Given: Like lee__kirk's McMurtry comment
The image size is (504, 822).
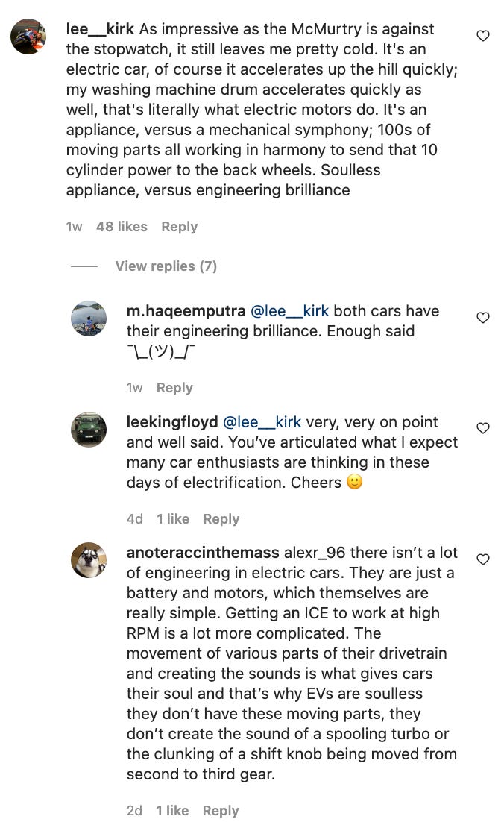Looking at the screenshot, I should click(x=483, y=36).
